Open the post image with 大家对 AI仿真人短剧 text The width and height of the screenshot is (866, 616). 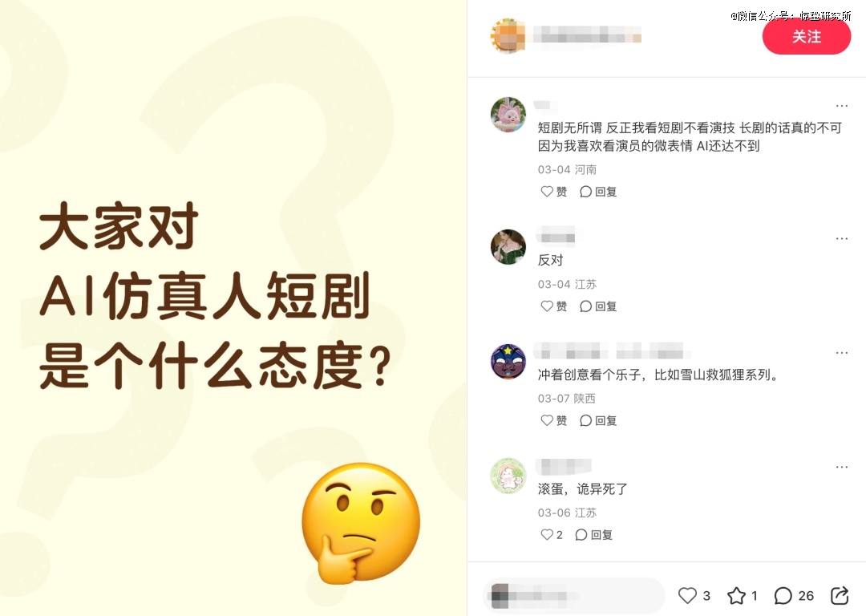pos(233,308)
